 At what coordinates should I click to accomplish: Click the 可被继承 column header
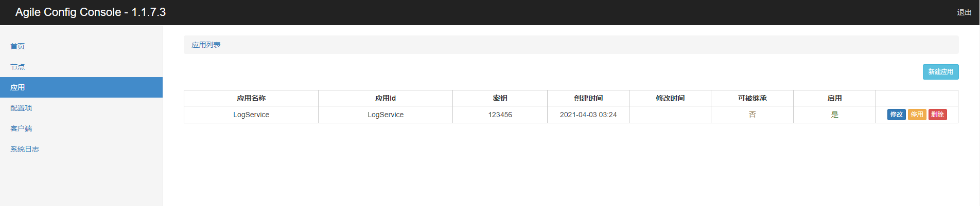[x=752, y=98]
